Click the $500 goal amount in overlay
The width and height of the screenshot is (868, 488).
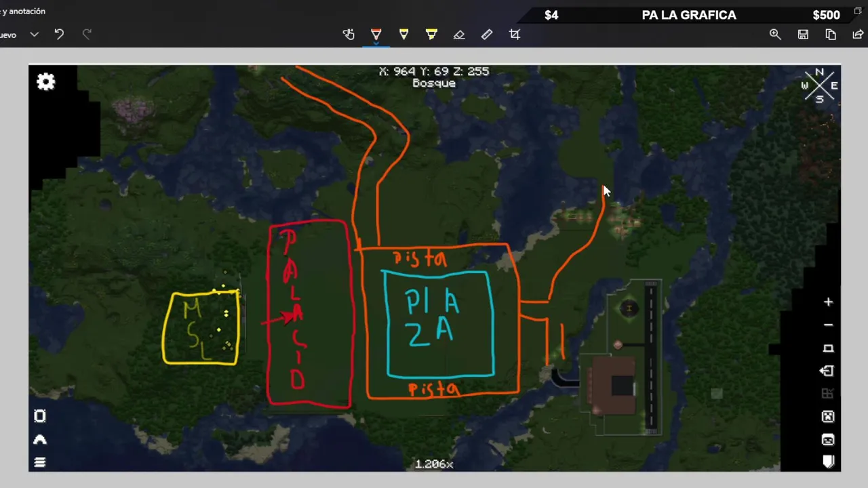pos(826,15)
